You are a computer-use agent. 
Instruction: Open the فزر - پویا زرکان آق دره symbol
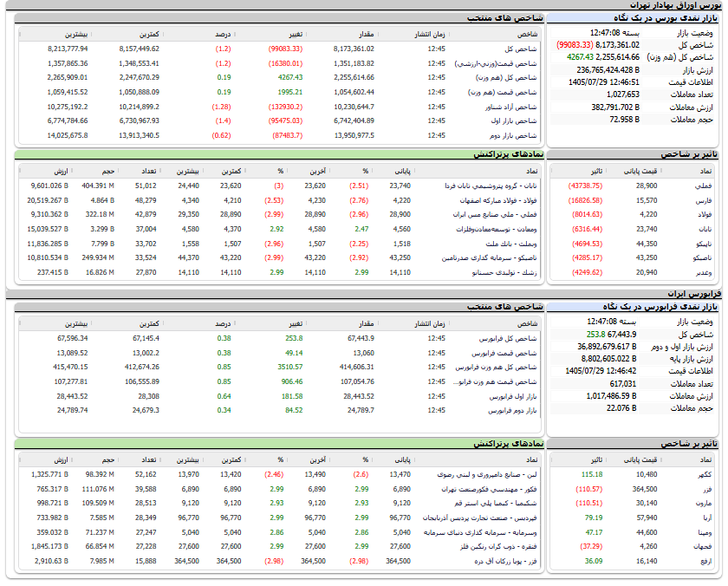[x=505, y=562]
